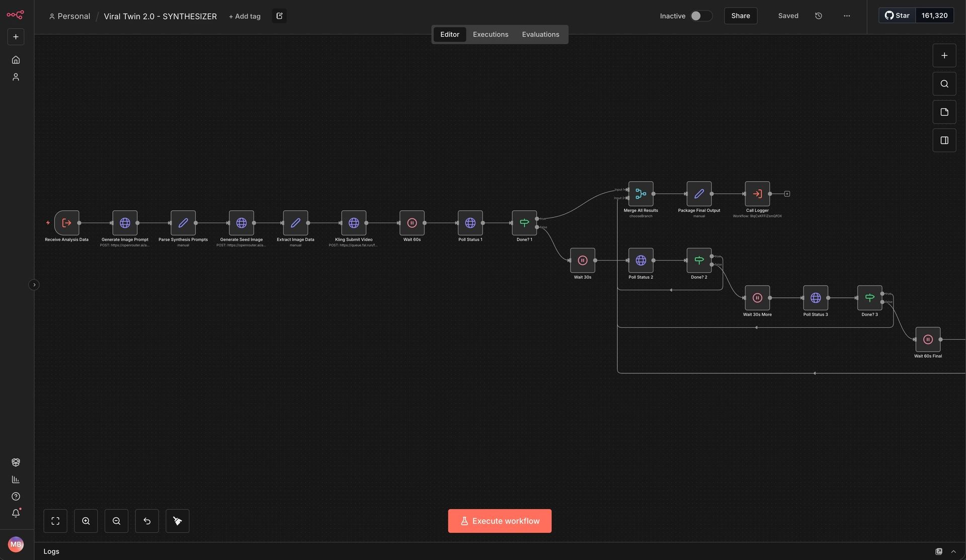The image size is (966, 560).
Task: Click the zoom in magnifier icon
Action: (x=86, y=521)
